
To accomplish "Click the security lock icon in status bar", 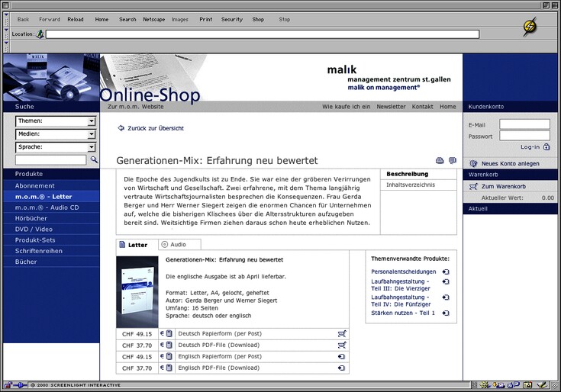I will pyautogui.click(x=8, y=385).
